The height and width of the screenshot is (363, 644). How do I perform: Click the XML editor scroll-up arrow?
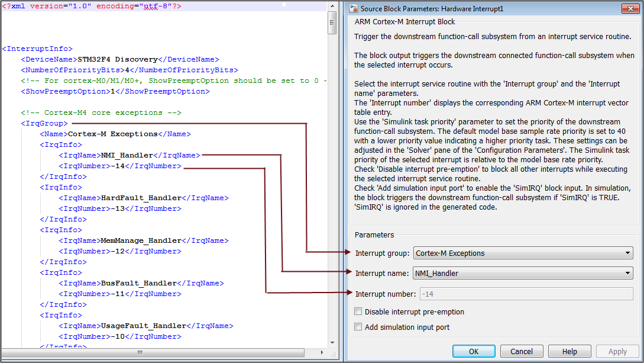[x=332, y=6]
